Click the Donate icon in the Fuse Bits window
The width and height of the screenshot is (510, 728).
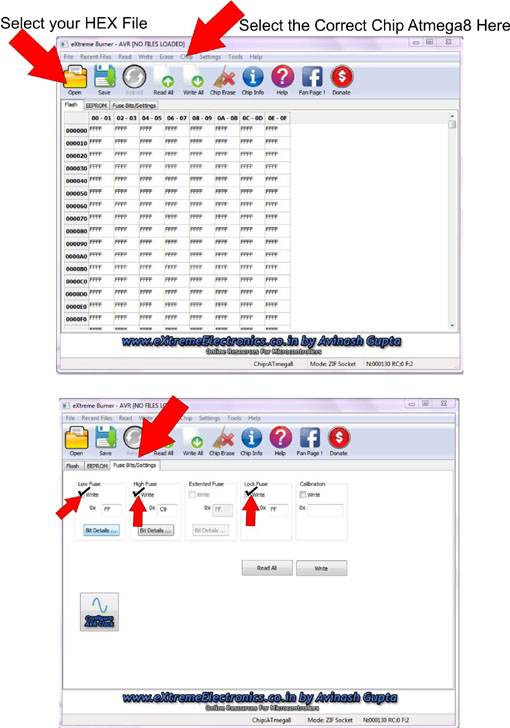coord(339,441)
